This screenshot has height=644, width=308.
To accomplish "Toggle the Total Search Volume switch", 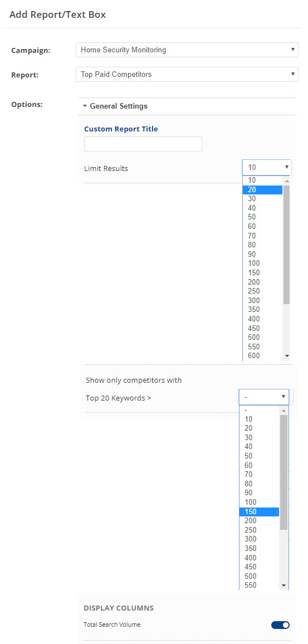I will 281,625.
